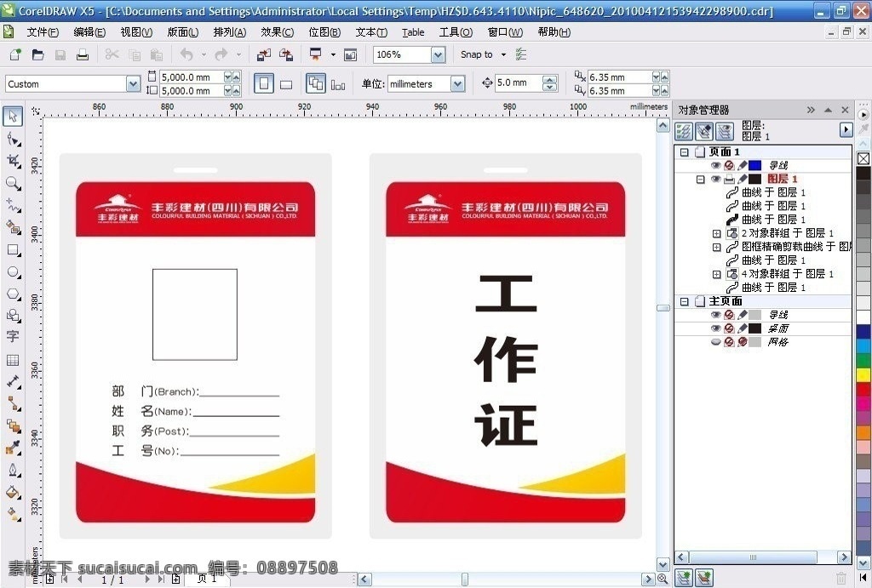Click the Import icon

coord(264,54)
